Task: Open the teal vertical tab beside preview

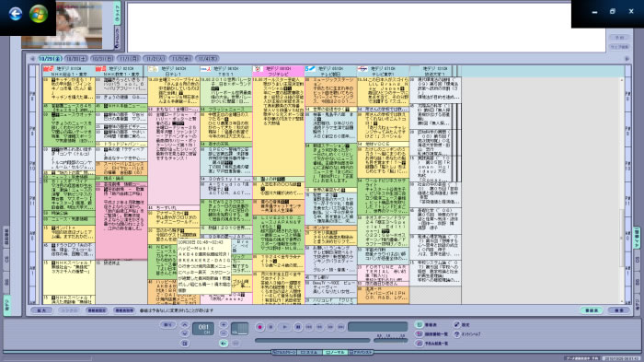Action: point(117,14)
